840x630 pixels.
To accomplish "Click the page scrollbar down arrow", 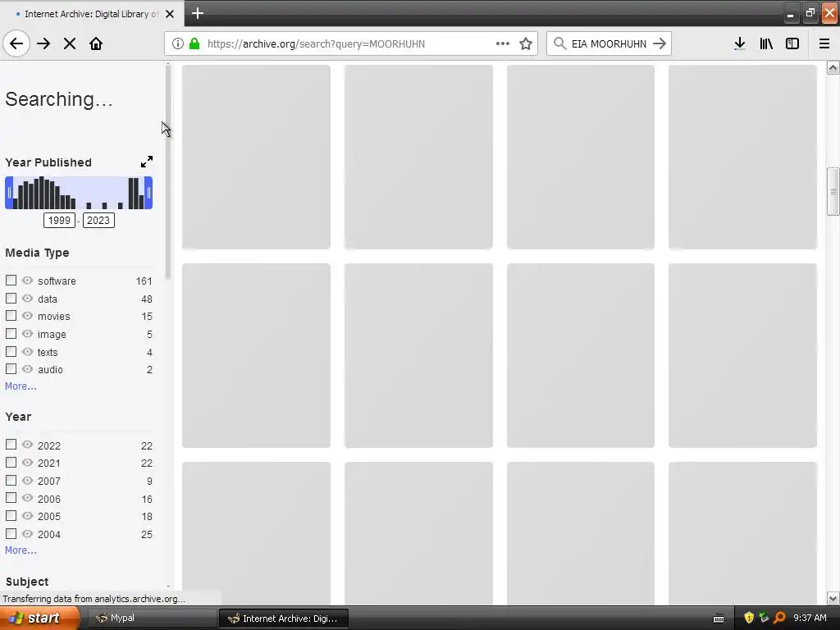I will 833,598.
